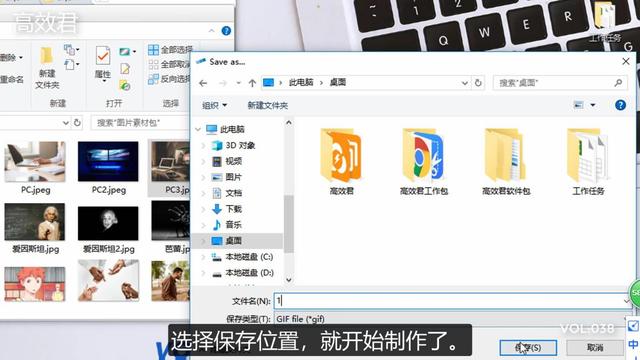Click the Explorer 搜索"图片素材包" search box
Screen dimensions: 640x360
(140, 122)
